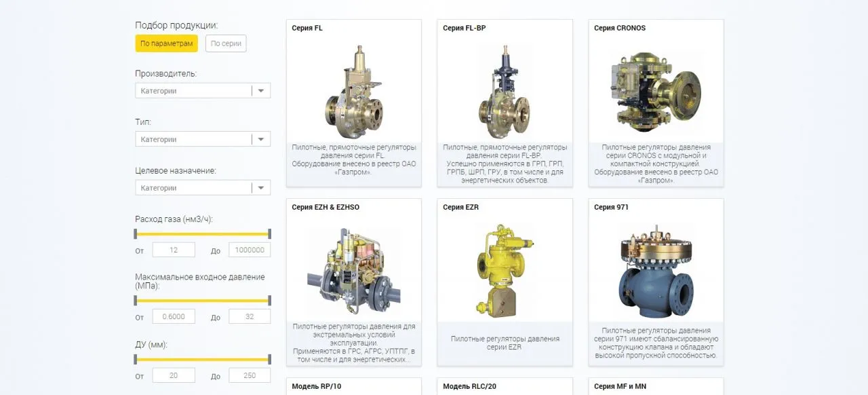Click the Серия 971 description text
This screenshot has height=395, width=868.
click(x=656, y=343)
